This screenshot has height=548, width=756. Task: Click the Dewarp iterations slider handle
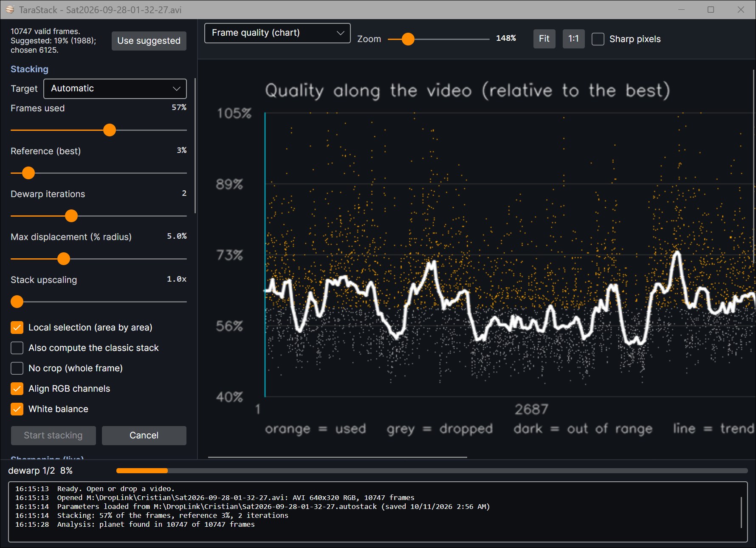[x=71, y=216]
